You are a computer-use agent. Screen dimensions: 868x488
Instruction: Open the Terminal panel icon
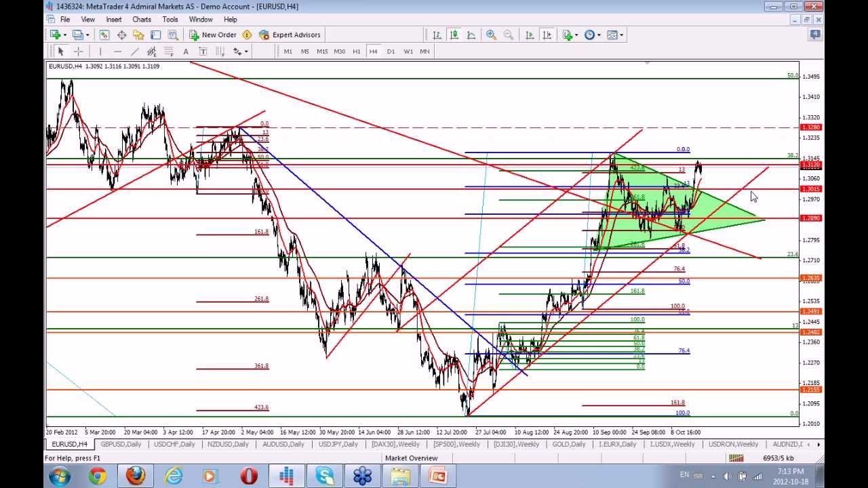pyautogui.click(x=155, y=35)
